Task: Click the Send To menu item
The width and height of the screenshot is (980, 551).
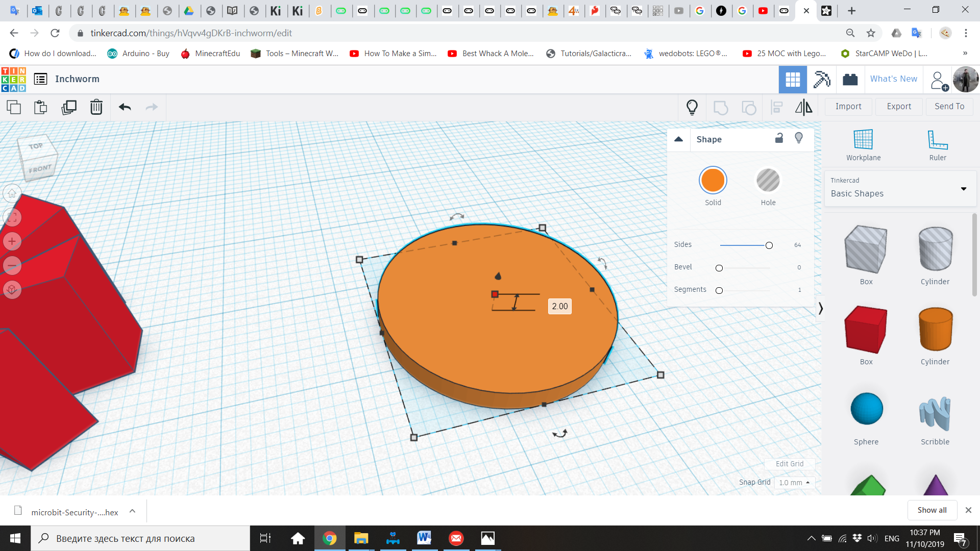Action: pos(950,106)
